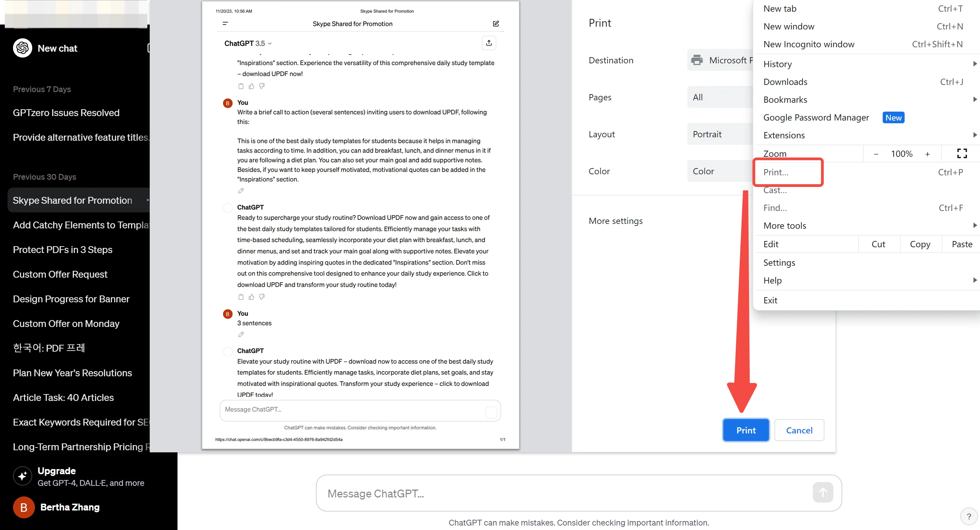Viewport: 980px width, 530px height.
Task: Click the Skype Shared for Promotion chat
Action: (72, 200)
